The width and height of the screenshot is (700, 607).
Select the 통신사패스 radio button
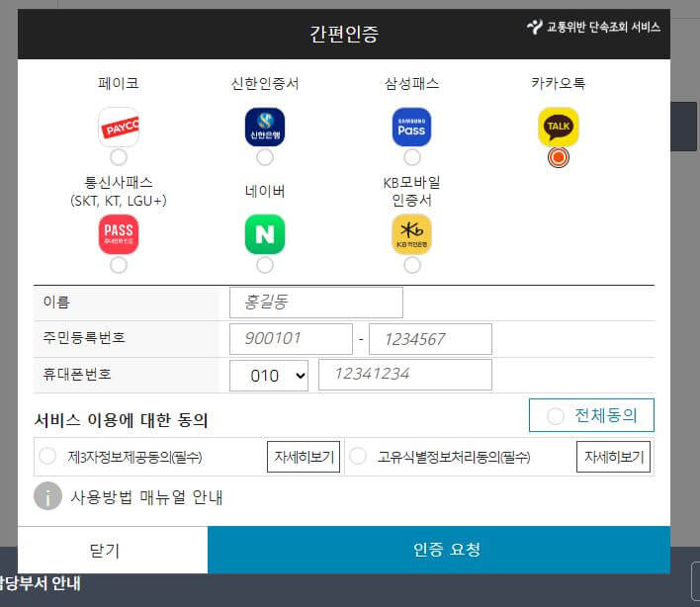coord(119,265)
